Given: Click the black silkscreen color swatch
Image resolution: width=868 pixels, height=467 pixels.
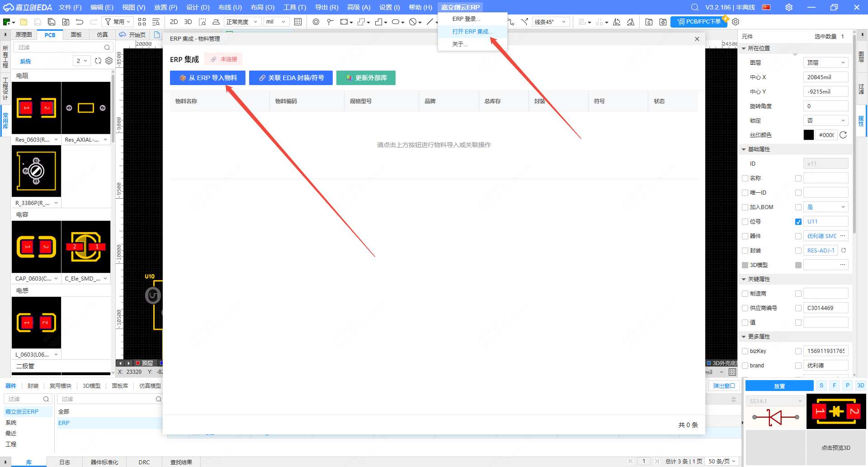Looking at the screenshot, I should [x=809, y=135].
